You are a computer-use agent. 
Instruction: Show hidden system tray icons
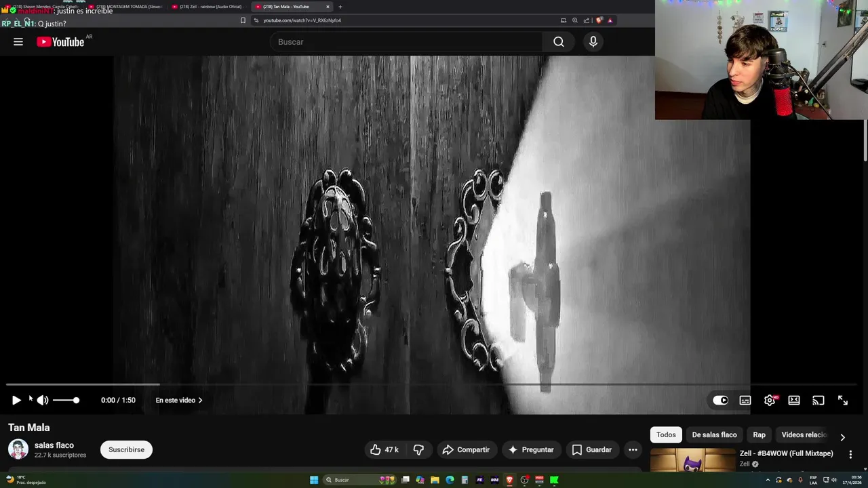768,480
